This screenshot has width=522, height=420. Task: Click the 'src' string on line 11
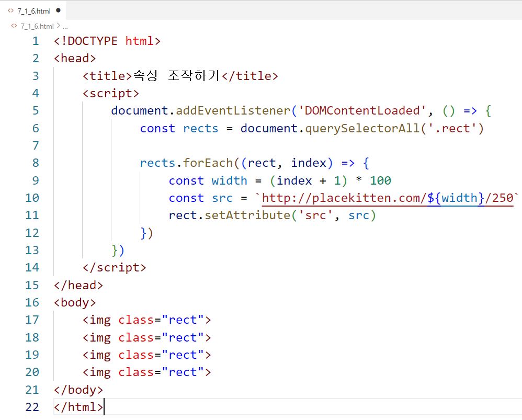coord(315,215)
